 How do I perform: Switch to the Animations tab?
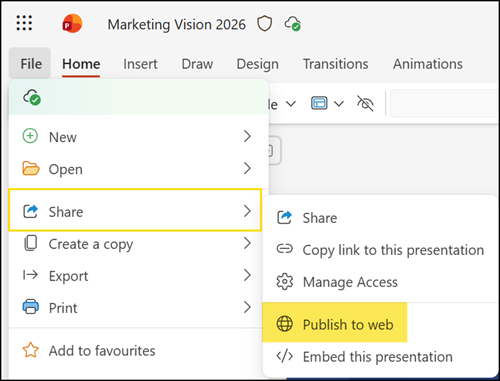click(428, 64)
